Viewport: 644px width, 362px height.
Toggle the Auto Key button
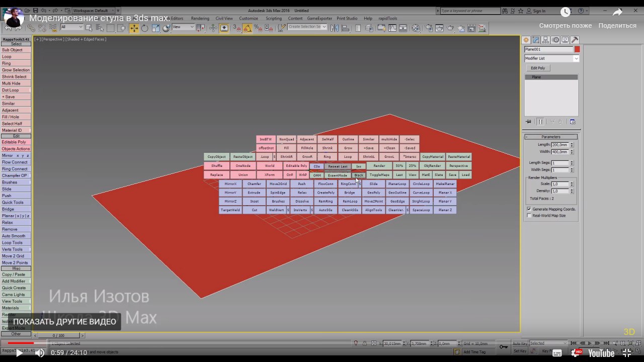coord(520,343)
